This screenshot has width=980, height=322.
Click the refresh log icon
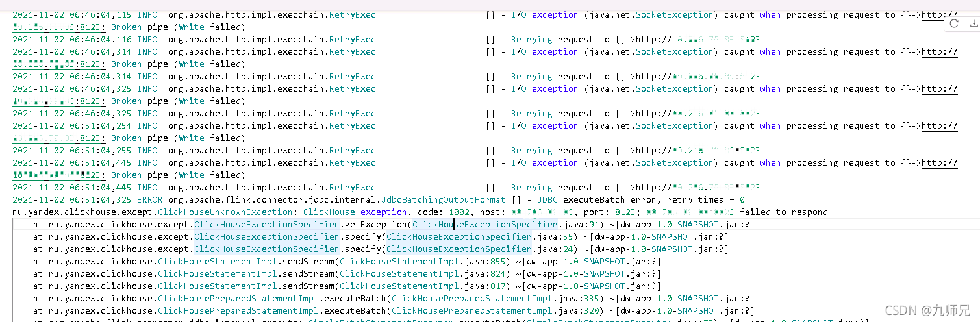click(x=954, y=23)
